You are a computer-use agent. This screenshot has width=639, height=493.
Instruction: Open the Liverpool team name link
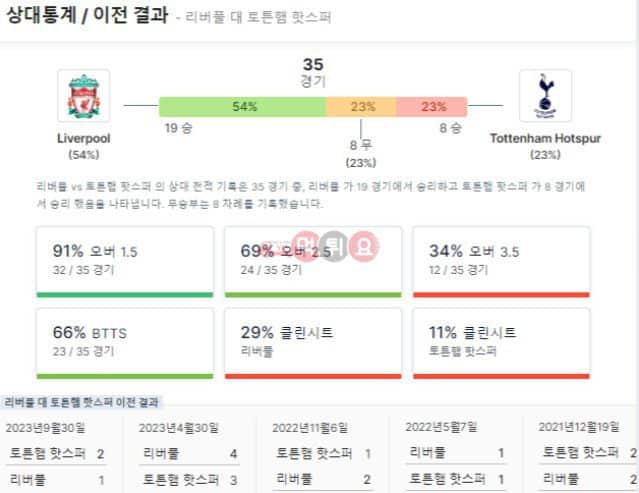[84, 139]
